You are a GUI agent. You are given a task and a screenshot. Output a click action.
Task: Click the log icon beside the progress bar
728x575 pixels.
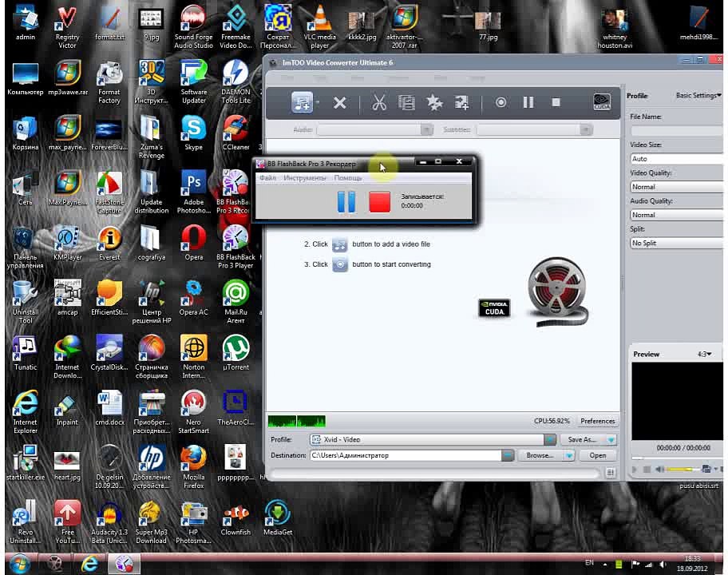(x=611, y=472)
